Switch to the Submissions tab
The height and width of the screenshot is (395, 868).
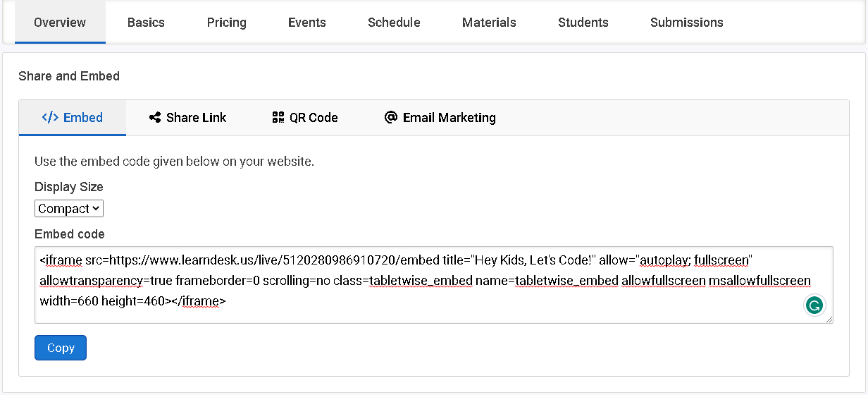click(687, 23)
